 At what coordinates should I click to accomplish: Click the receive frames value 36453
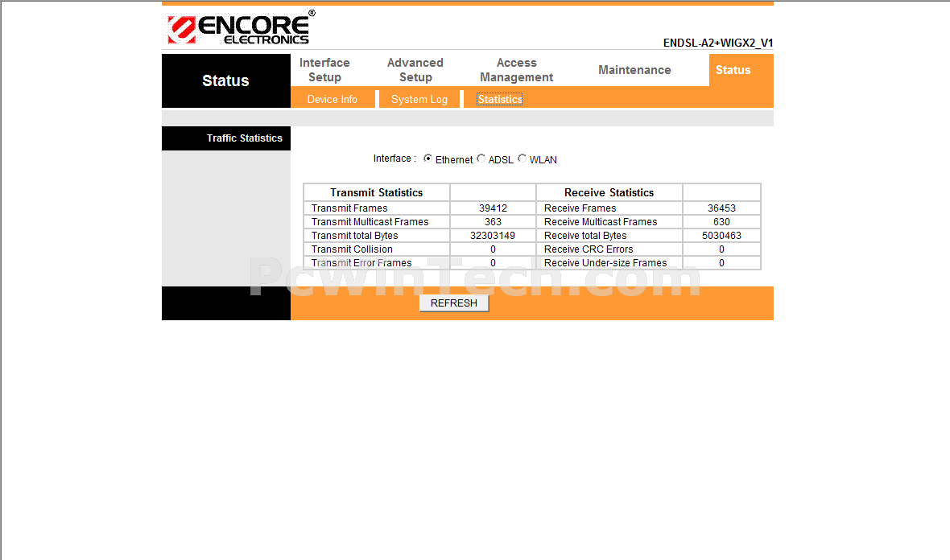[721, 208]
